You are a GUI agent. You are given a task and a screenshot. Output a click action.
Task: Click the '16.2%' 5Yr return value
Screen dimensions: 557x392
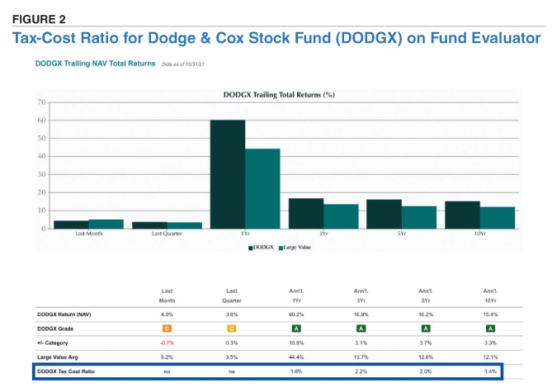pyautogui.click(x=426, y=314)
